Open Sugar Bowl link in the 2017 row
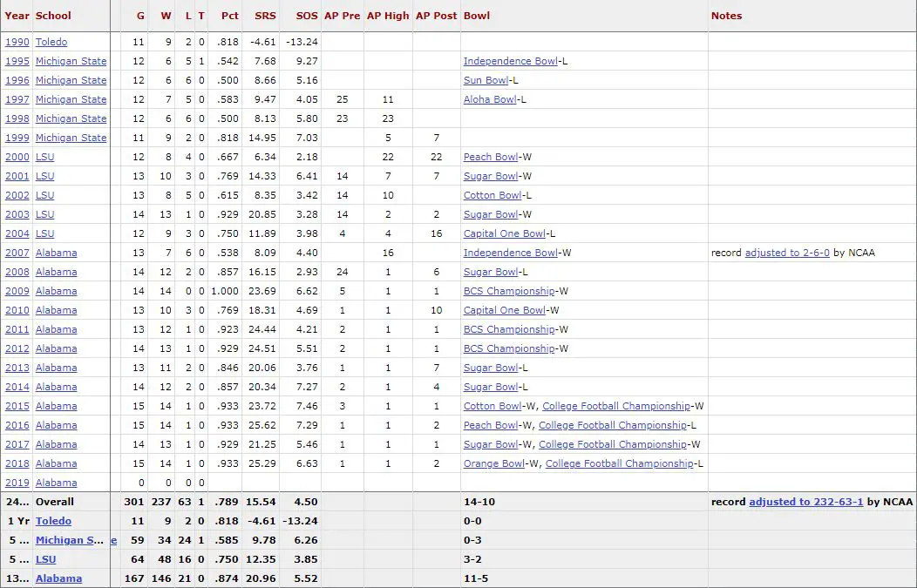Image resolution: width=917 pixels, height=588 pixels. click(491, 445)
